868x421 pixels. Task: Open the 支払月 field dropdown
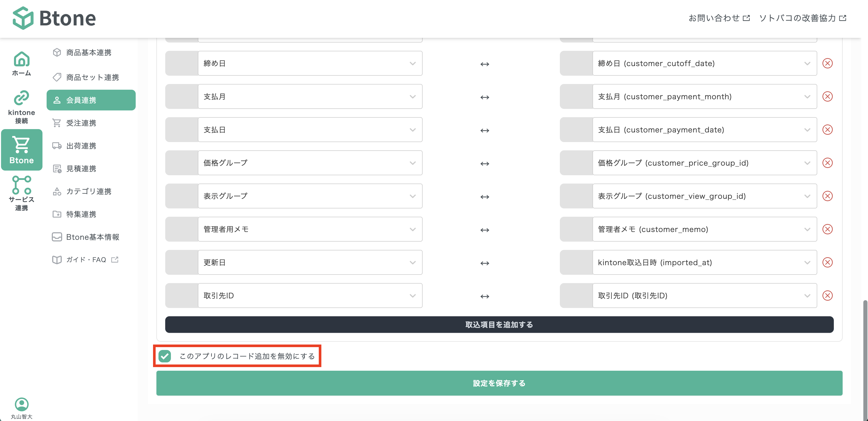[x=413, y=96]
